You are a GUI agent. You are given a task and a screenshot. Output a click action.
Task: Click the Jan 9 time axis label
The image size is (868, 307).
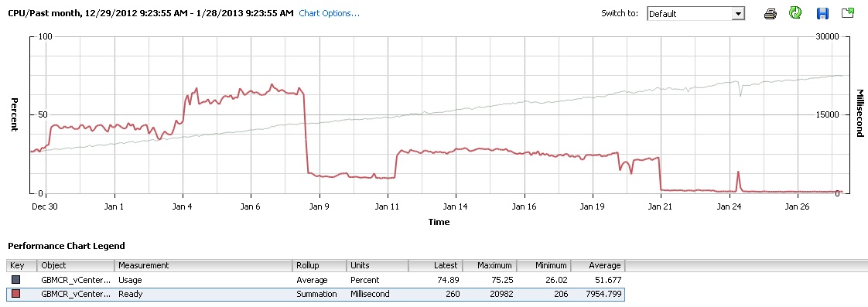click(x=320, y=207)
